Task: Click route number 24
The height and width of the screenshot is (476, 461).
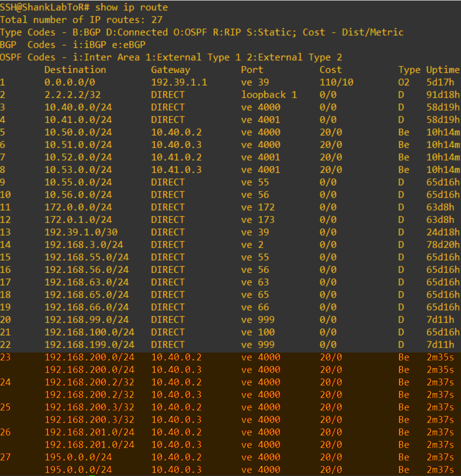Action: point(5,382)
